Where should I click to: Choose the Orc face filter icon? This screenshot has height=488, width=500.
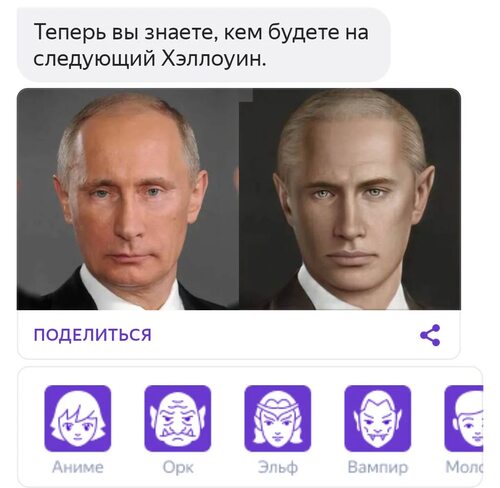pos(178,418)
